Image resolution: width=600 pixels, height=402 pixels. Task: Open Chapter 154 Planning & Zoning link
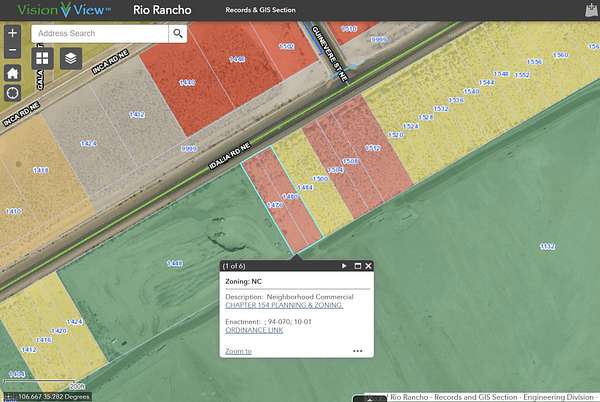pyautogui.click(x=284, y=305)
